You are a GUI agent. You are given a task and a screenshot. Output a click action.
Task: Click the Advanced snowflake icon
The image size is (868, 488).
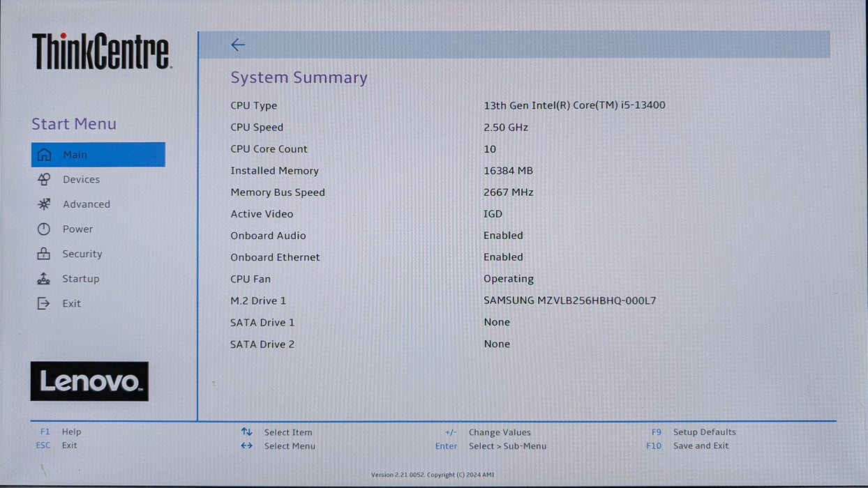point(44,204)
